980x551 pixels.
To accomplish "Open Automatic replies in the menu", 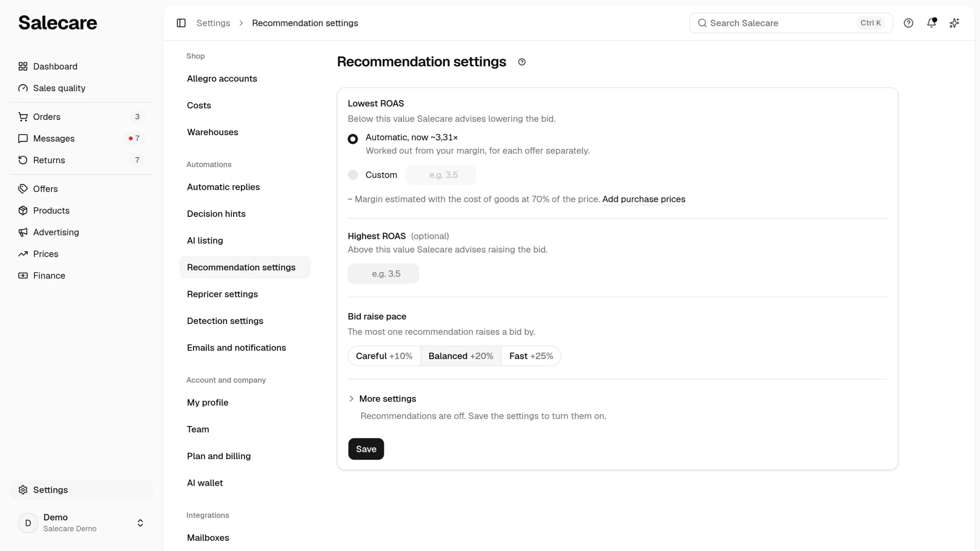I will click(245, 187).
